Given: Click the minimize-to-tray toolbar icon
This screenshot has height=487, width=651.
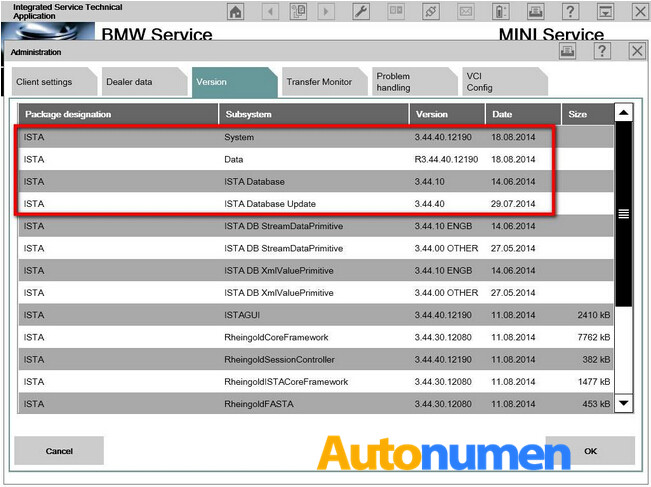Looking at the screenshot, I should point(605,12).
